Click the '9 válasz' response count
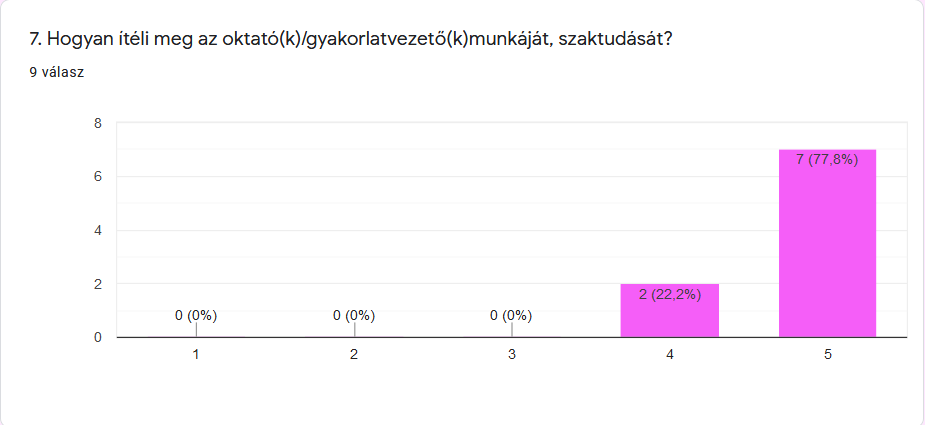The height and width of the screenshot is (425, 925). (57, 72)
